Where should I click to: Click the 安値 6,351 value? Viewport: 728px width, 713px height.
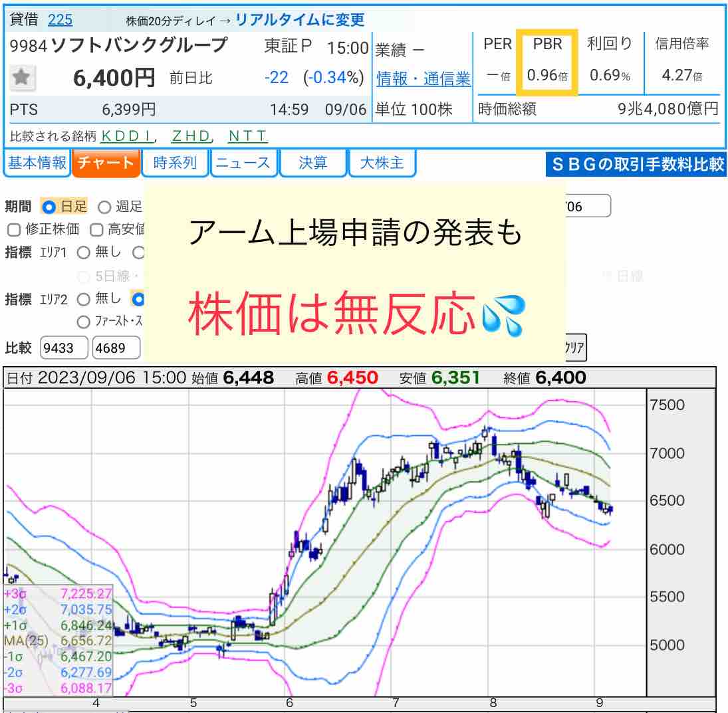click(x=455, y=377)
